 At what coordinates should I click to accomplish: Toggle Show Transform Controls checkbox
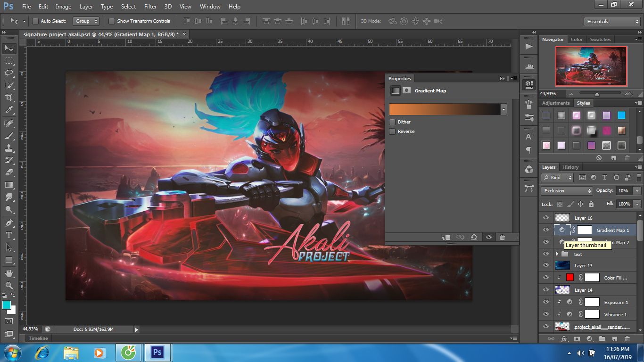click(112, 21)
